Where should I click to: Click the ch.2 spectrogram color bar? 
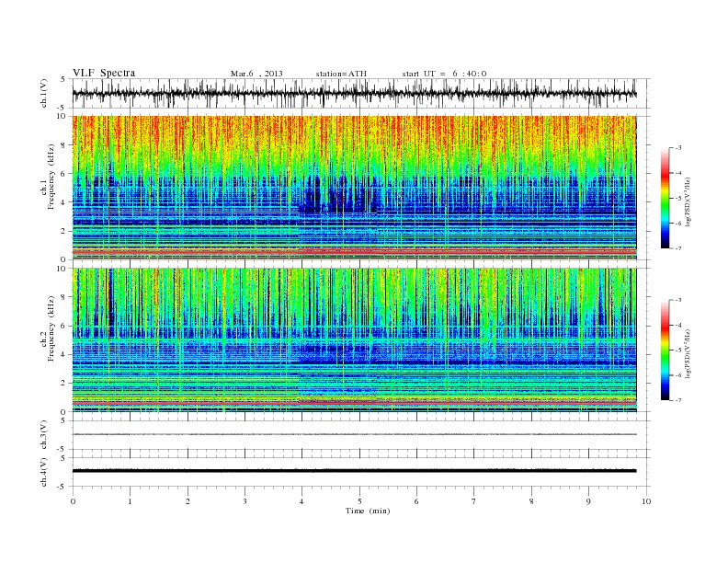(665, 350)
